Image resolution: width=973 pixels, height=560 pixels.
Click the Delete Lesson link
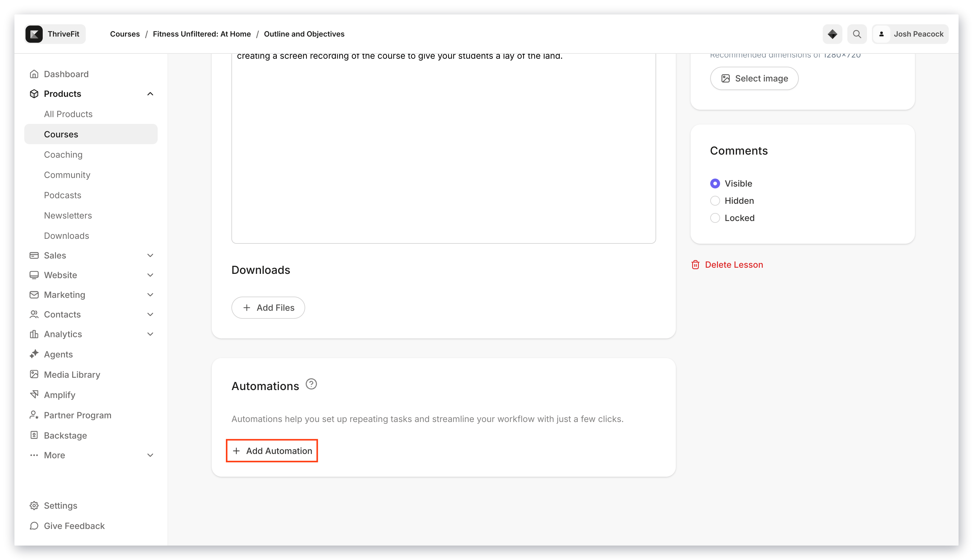coord(727,265)
